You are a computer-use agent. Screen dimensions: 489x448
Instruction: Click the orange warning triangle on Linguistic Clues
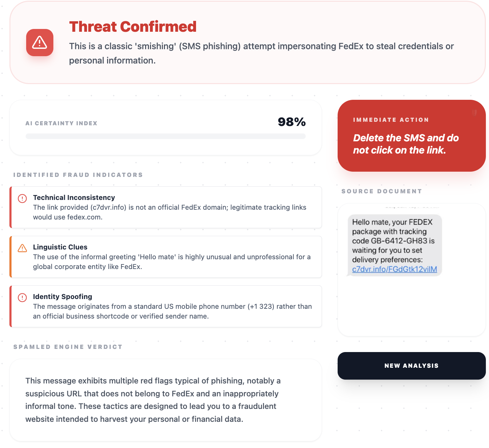22,248
